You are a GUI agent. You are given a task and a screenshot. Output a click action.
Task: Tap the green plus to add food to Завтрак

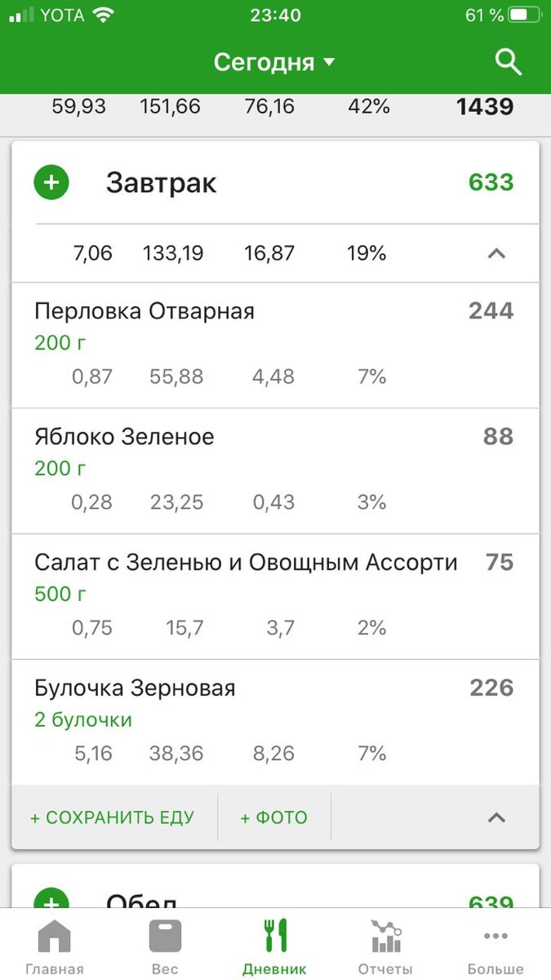tap(51, 181)
